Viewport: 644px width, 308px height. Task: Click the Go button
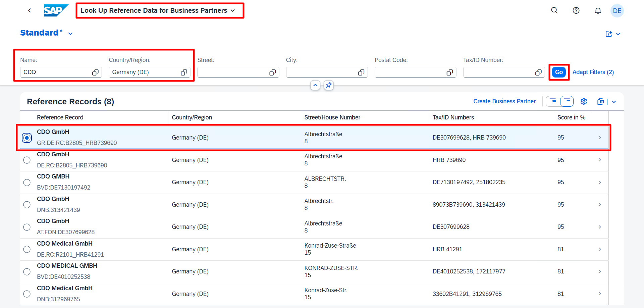tap(559, 72)
